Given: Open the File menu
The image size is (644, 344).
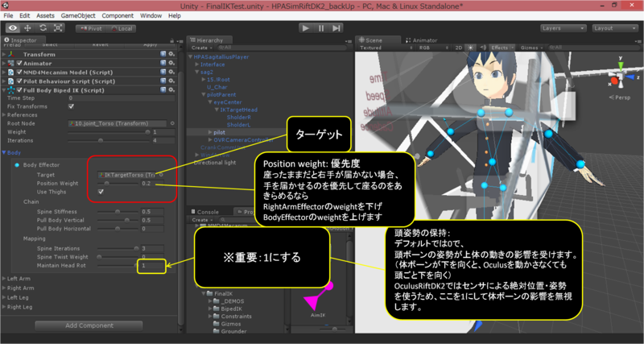Looking at the screenshot, I should [x=8, y=15].
